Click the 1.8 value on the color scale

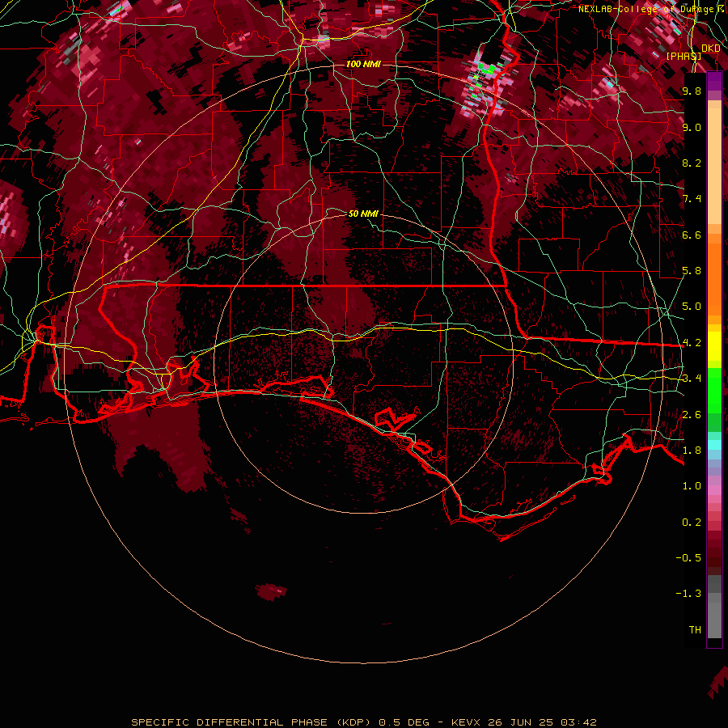click(x=692, y=451)
